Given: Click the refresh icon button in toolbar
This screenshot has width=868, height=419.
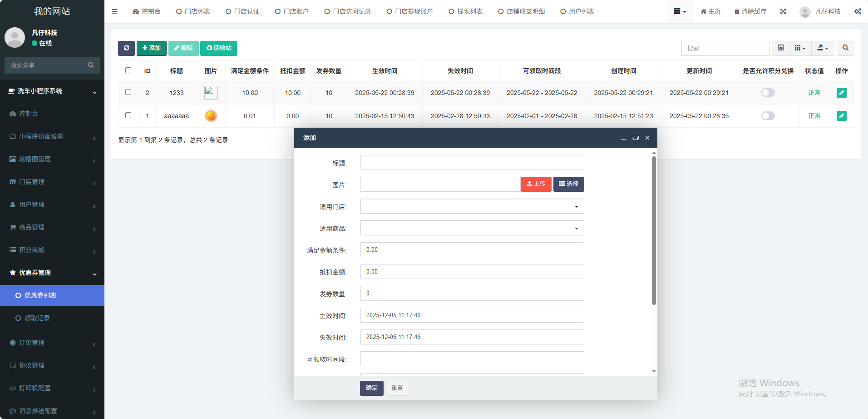Looking at the screenshot, I should click(126, 48).
